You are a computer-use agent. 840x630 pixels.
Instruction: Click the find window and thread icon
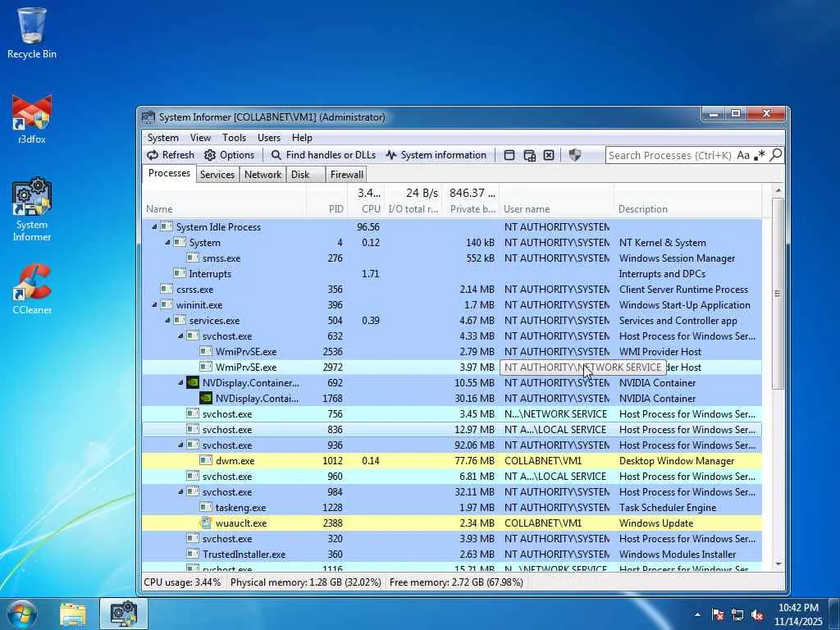pyautogui.click(x=529, y=155)
